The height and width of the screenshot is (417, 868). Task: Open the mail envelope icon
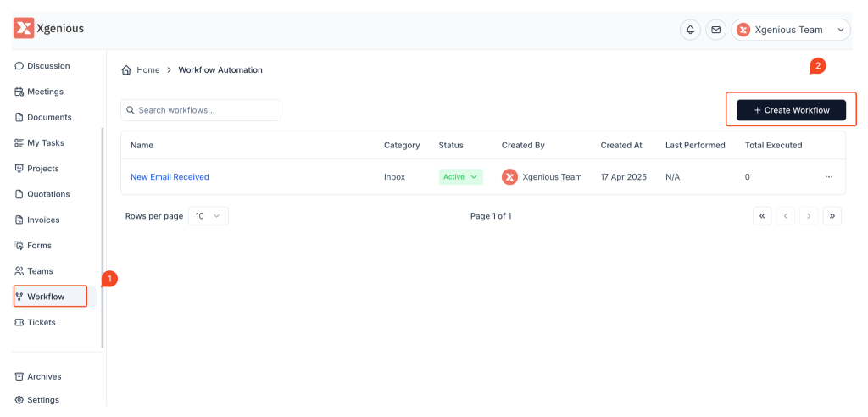715,30
